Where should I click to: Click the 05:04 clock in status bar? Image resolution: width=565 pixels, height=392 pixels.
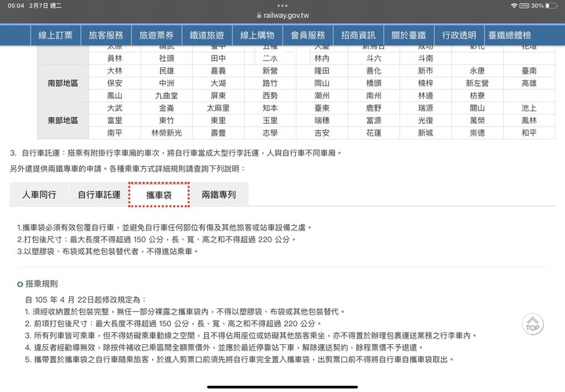point(16,5)
